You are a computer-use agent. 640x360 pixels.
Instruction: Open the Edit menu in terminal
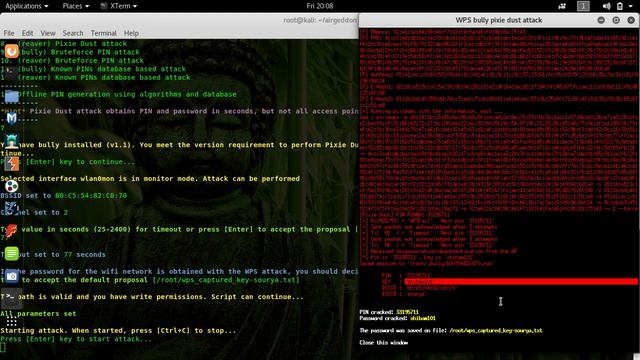click(x=27, y=33)
